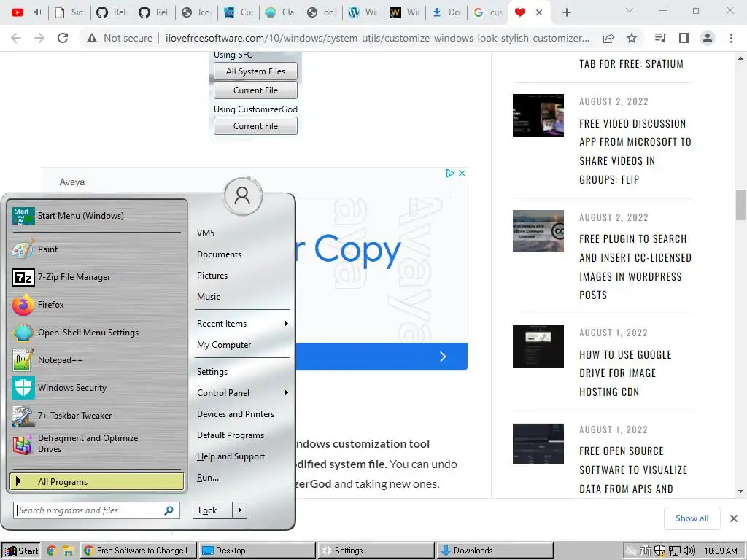The image size is (747, 560).
Task: Open Free Video Discussion App article link
Action: 635,152
